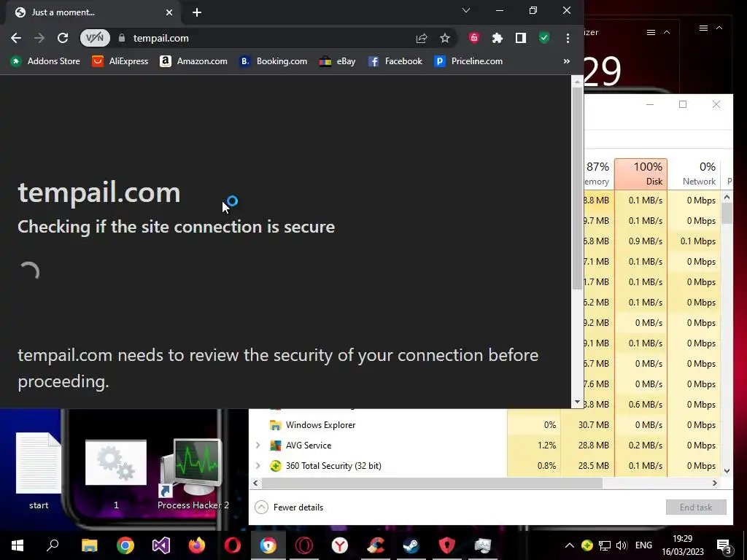Open the tab search dropdown arrow
747x560 pixels.
[466, 10]
